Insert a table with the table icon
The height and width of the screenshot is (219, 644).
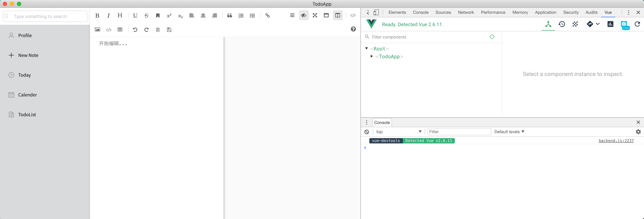pos(120,29)
